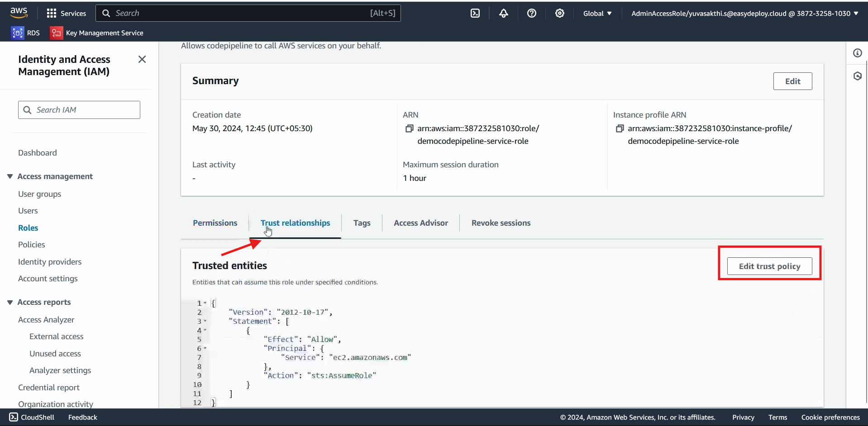Close the IAM navigation panel

(142, 59)
